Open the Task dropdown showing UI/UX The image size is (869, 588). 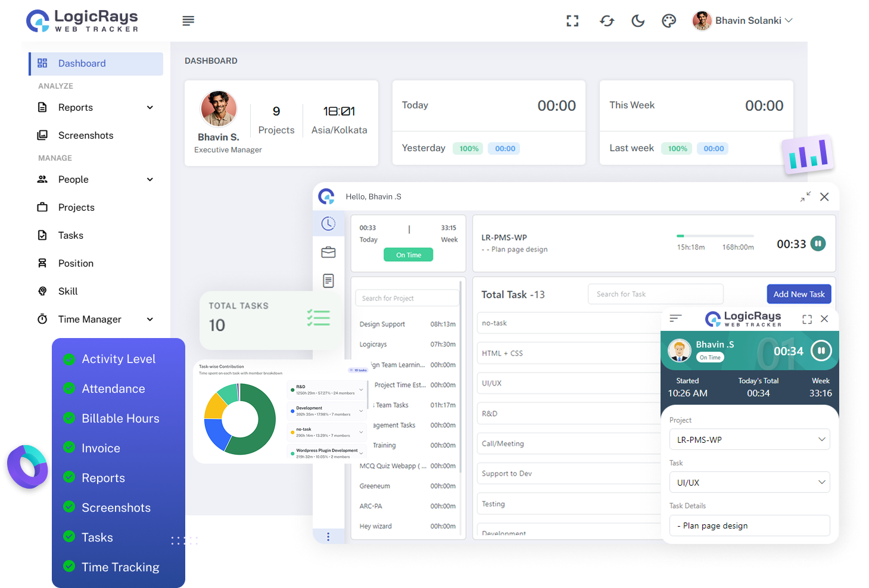pos(749,483)
